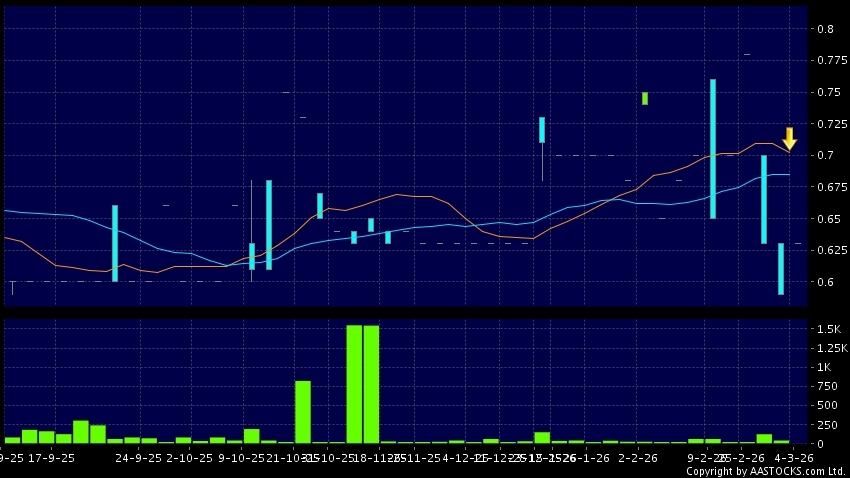The image size is (850, 478).
Task: Click the last cyan candle bottoming near 0.59
Action: (781, 269)
